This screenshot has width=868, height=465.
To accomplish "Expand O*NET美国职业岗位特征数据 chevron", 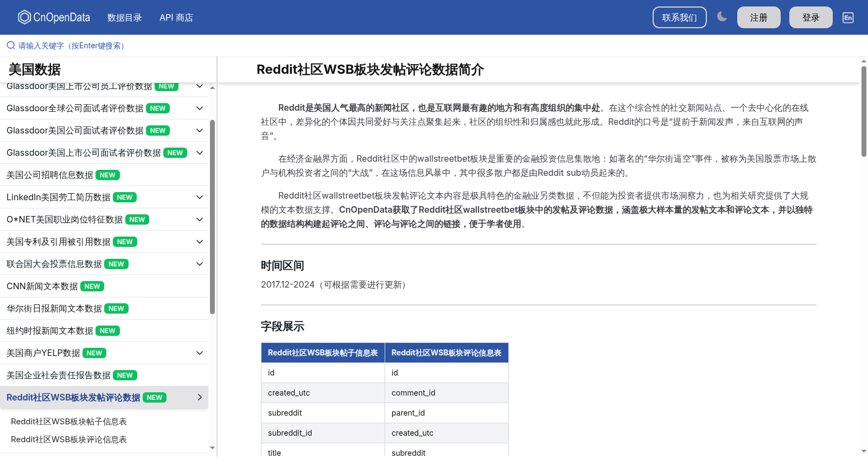I will 200,219.
